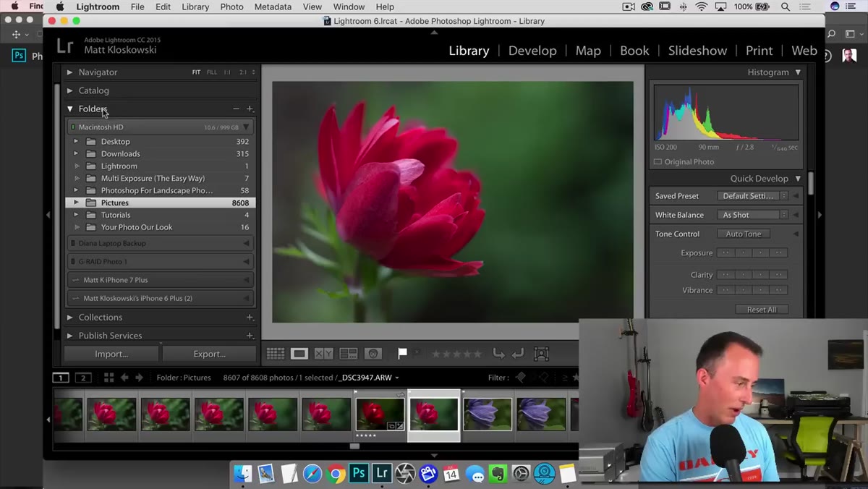
Task: Set Navigator zoom to 1:1
Action: [x=227, y=72]
